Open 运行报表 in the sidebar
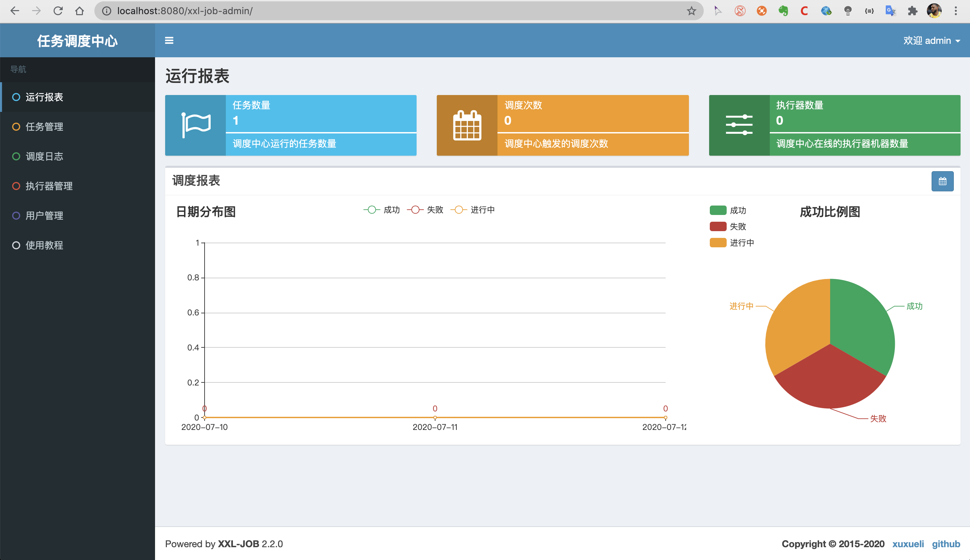The width and height of the screenshot is (970, 560). point(77,97)
